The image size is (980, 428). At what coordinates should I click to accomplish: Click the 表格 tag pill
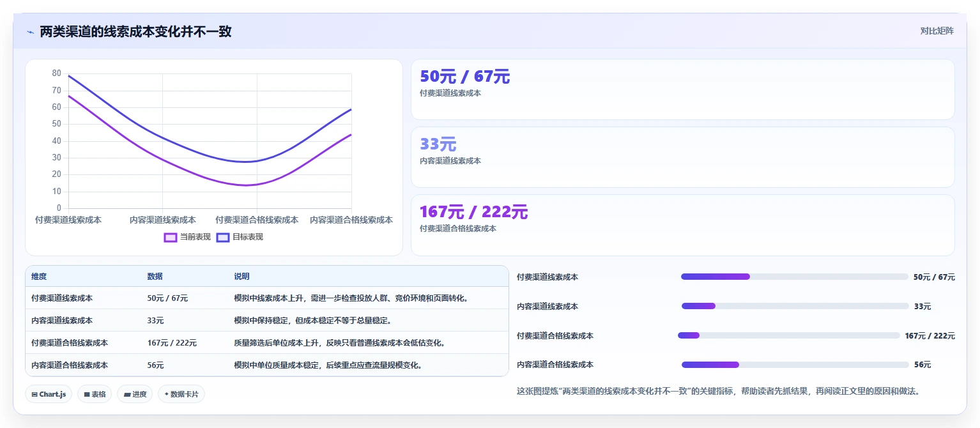95,394
